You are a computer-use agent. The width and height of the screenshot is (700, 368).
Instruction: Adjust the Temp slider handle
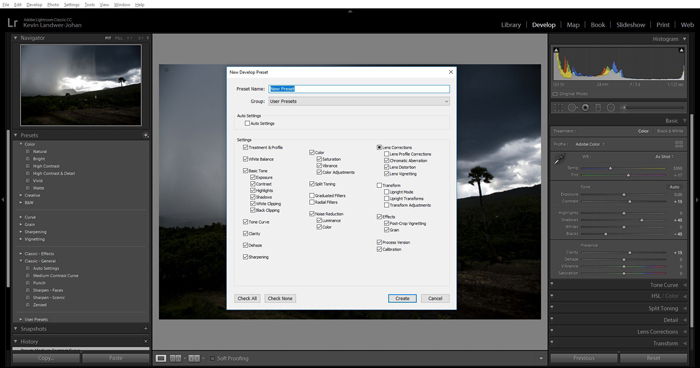[610, 168]
